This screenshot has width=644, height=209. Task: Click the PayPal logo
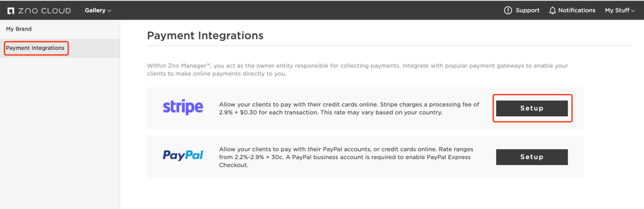183,155
